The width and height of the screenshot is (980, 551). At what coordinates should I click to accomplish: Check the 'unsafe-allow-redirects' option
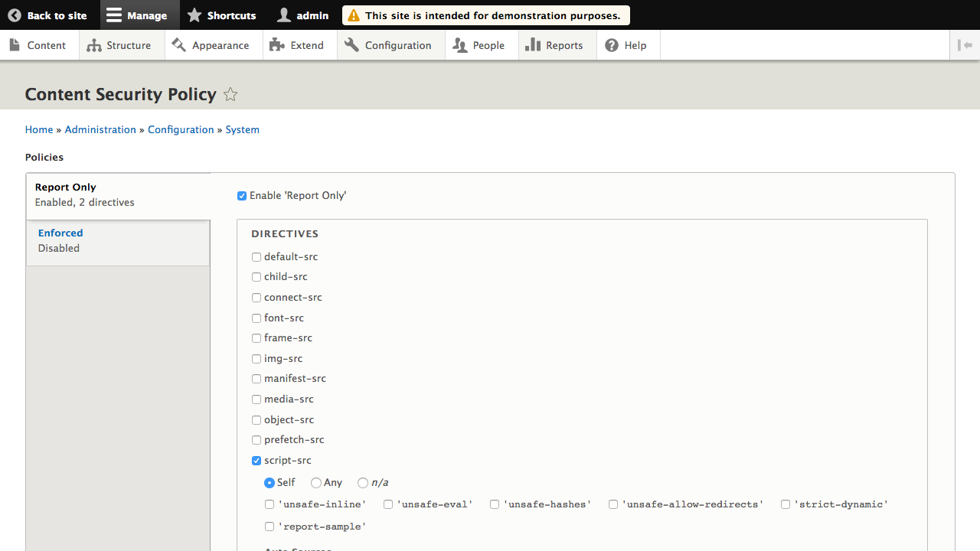[613, 504]
